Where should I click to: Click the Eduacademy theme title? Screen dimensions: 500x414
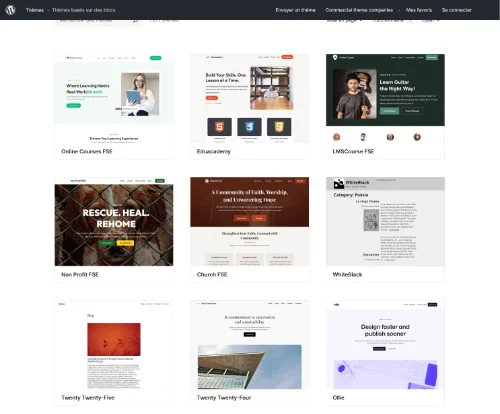pyautogui.click(x=214, y=151)
